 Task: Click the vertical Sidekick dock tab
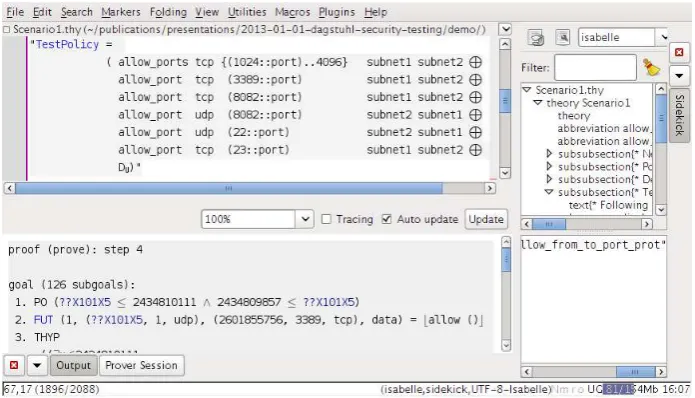click(x=679, y=115)
